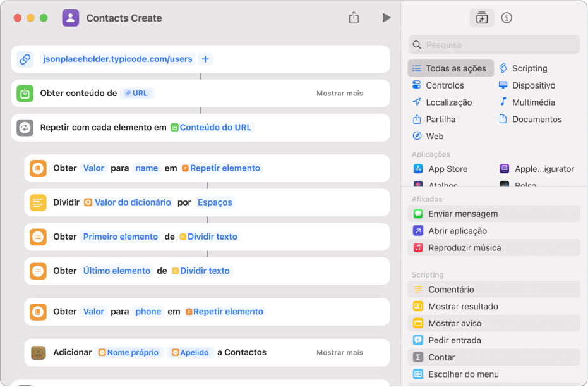Open shortcut details info icon
This screenshot has height=387, width=588.
point(507,18)
